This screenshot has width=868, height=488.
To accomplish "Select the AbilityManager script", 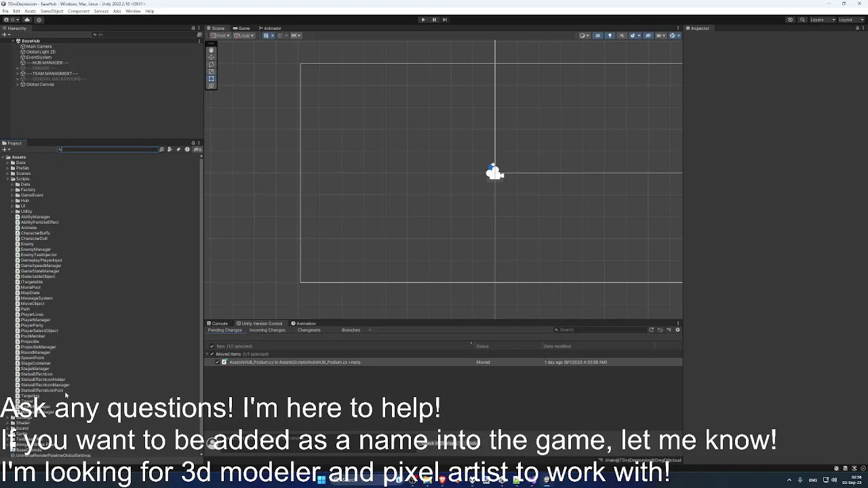I will click(35, 217).
